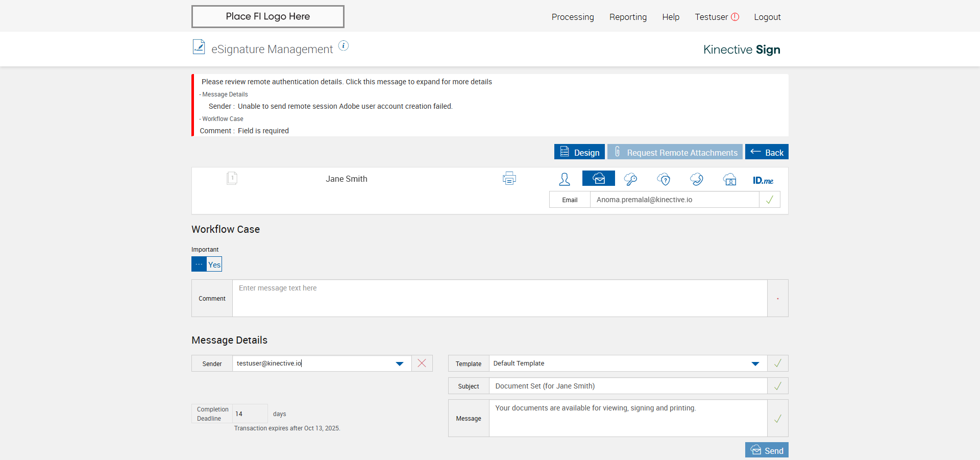
Task: Open the eSignature Management info icon
Action: [x=344, y=46]
